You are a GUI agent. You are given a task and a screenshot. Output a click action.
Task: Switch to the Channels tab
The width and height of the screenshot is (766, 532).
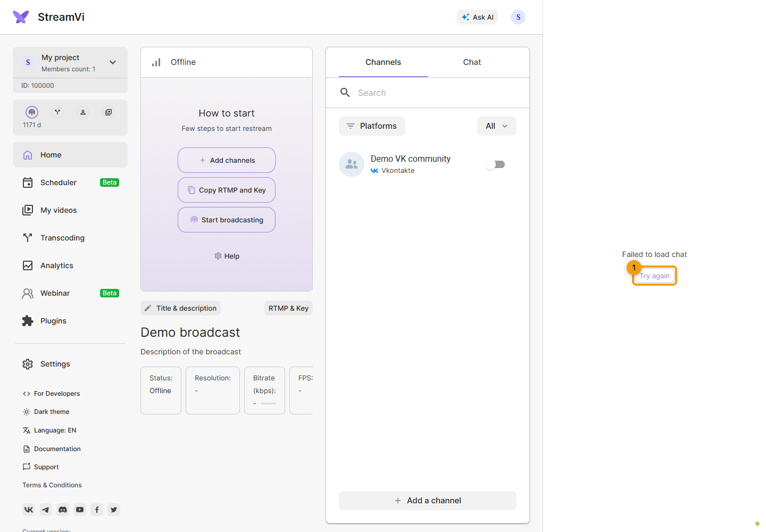pos(383,62)
